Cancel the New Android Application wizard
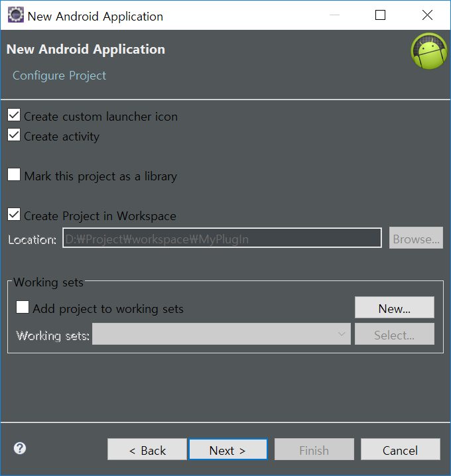 401,449
